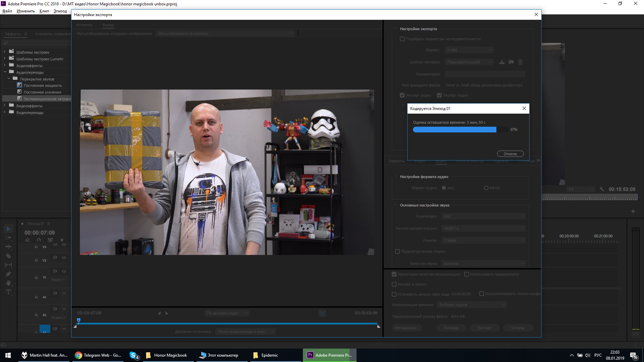The width and height of the screenshot is (644, 362).
Task: Toggle linked selection icon in timeline
Action: tap(50, 240)
